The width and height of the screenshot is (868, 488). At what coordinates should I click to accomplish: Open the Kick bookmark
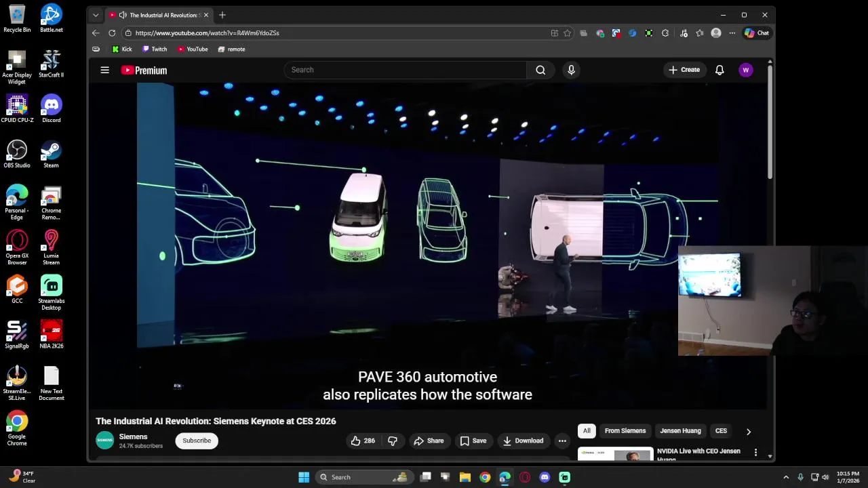pyautogui.click(x=122, y=49)
